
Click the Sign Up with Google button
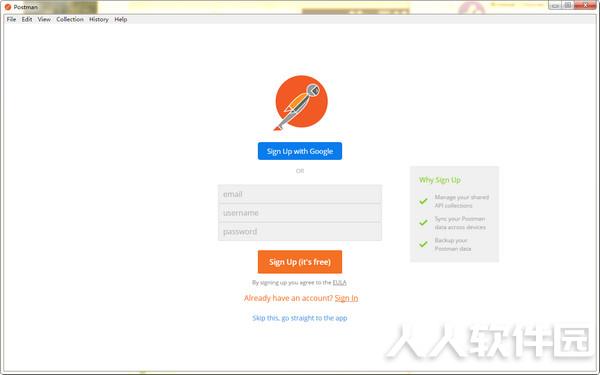(x=300, y=151)
